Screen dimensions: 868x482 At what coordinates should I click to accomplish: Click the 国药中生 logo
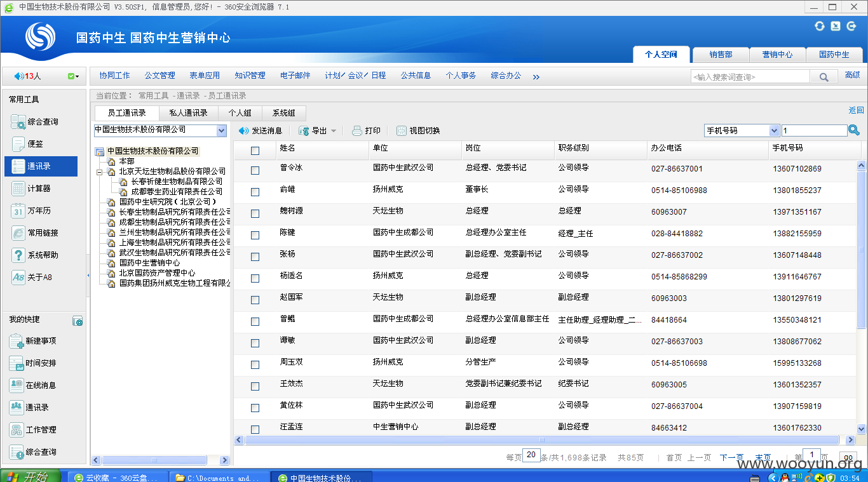click(x=41, y=37)
